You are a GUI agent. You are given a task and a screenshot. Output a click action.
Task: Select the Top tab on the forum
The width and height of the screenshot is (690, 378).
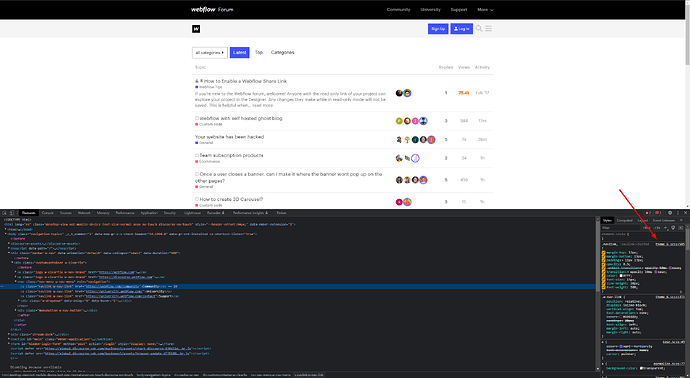(259, 52)
